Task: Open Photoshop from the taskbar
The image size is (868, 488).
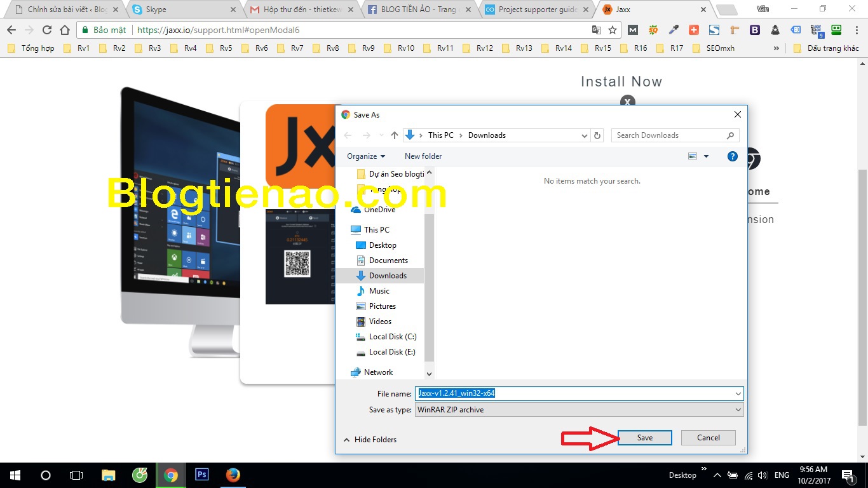Action: tap(202, 475)
